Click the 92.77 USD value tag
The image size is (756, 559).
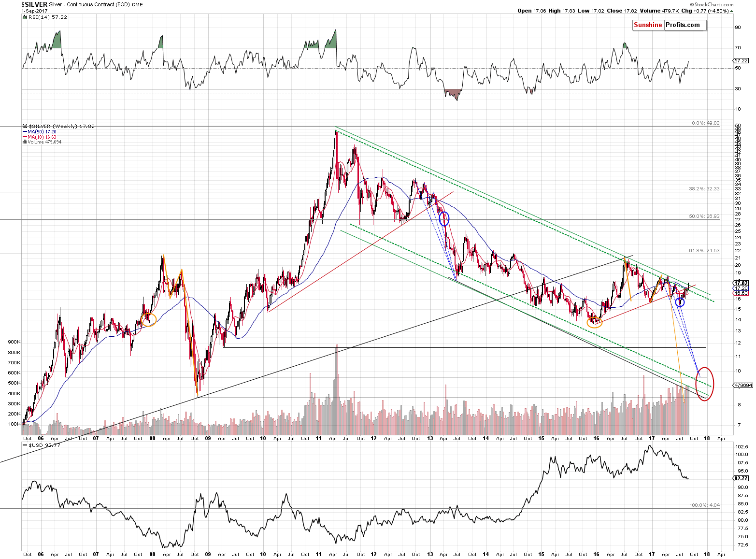[741, 478]
